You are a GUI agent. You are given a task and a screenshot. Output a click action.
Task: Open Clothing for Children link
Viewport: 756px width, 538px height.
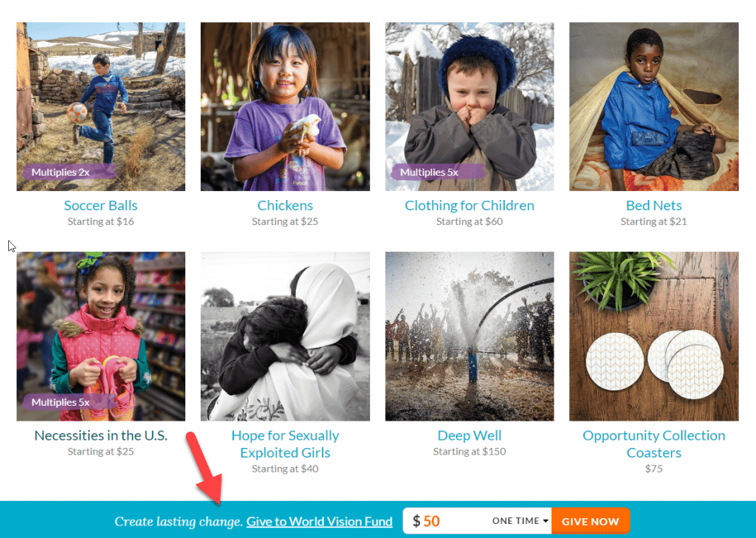pyautogui.click(x=469, y=205)
